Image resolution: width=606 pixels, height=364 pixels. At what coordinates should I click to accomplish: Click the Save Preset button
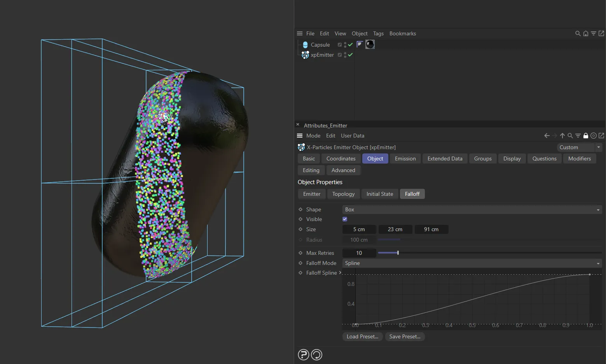coord(405,336)
